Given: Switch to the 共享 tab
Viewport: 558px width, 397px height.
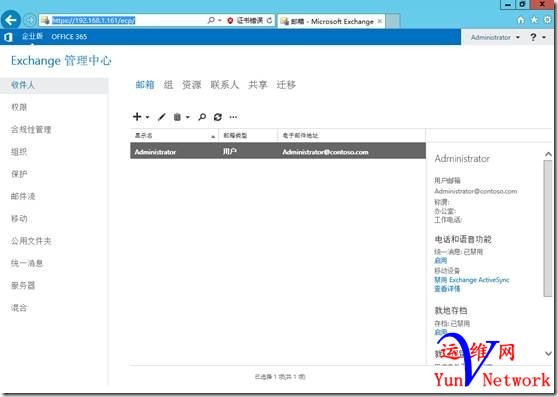Looking at the screenshot, I should click(258, 85).
